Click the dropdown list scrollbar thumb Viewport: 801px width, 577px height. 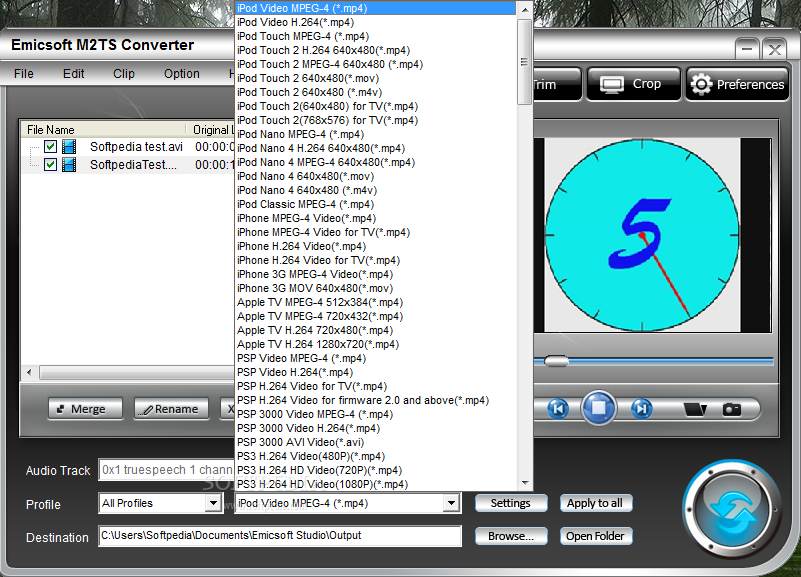click(x=525, y=62)
